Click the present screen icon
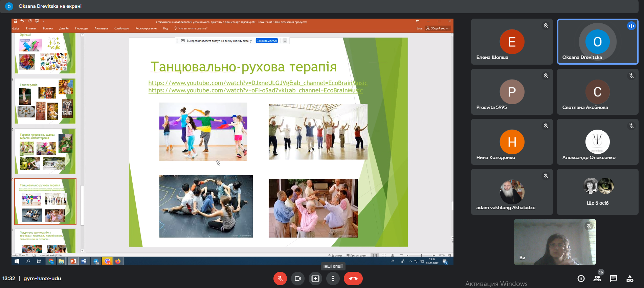644x288 pixels. pos(315,279)
